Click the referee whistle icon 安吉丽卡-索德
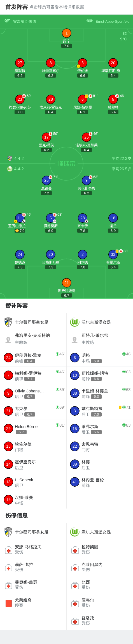Viewport: 133px width, 644px height. 7,21
